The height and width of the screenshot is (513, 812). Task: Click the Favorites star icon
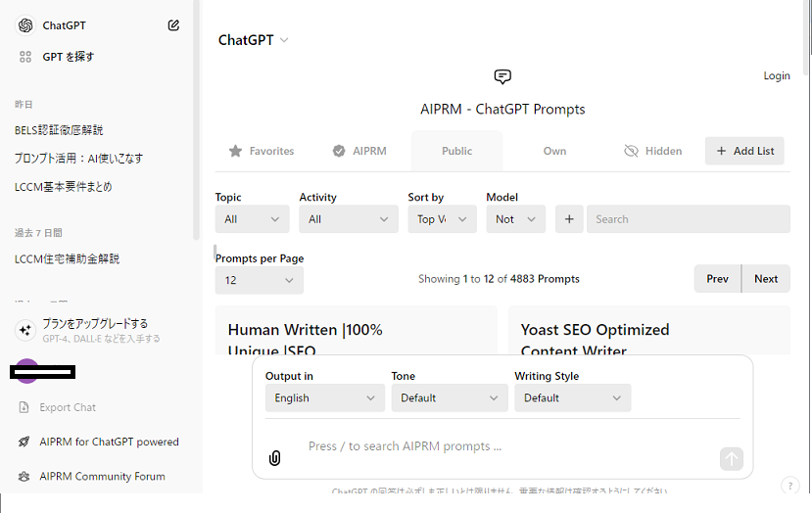(235, 151)
